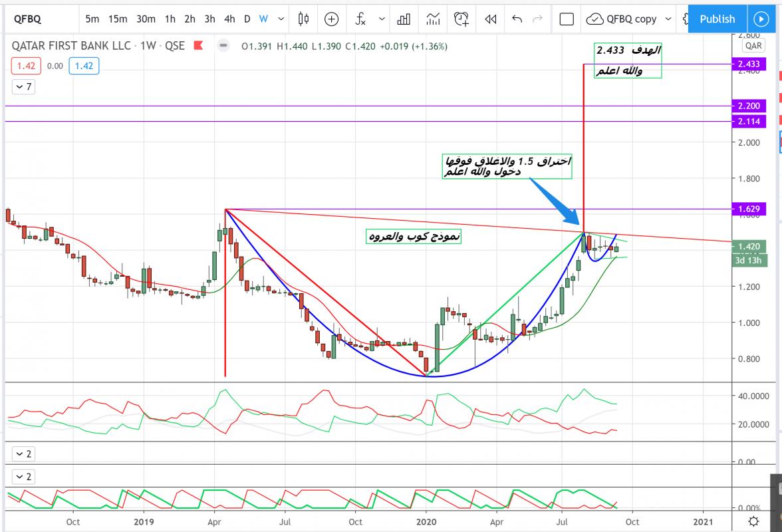Expand the collapsed indicators legend labeled 7

23,86
